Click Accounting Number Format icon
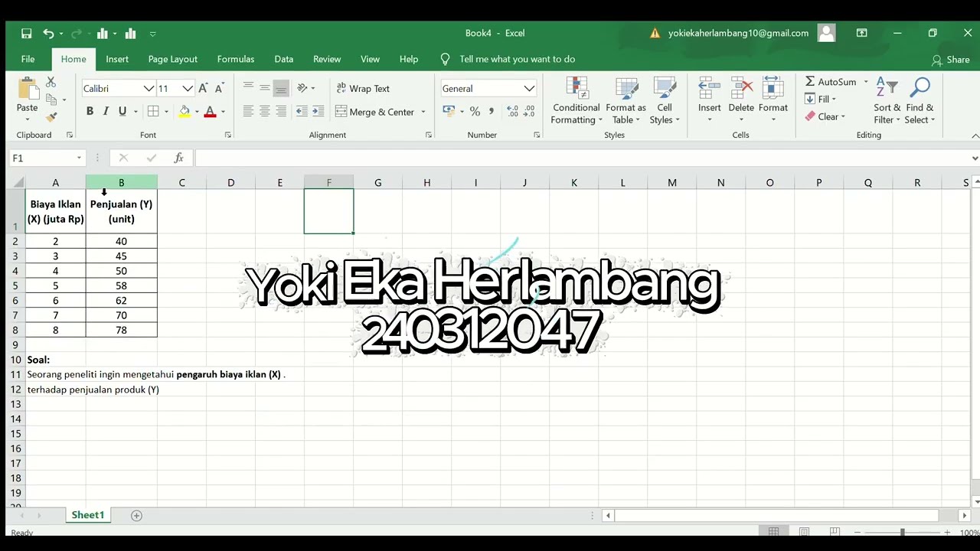Screen dimensions: 980x551 [449, 112]
